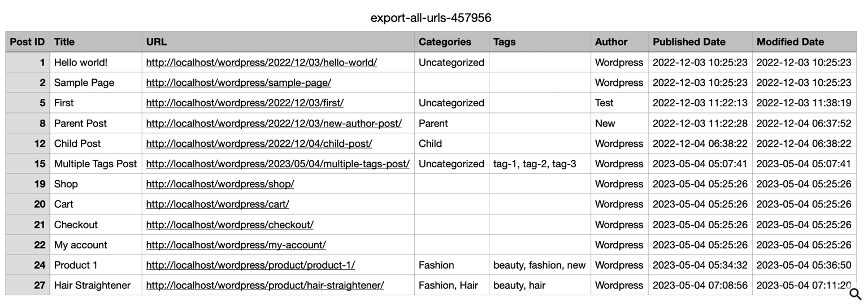The width and height of the screenshot is (868, 306).
Task: Click the magnifier zoom icon
Action: point(855,294)
